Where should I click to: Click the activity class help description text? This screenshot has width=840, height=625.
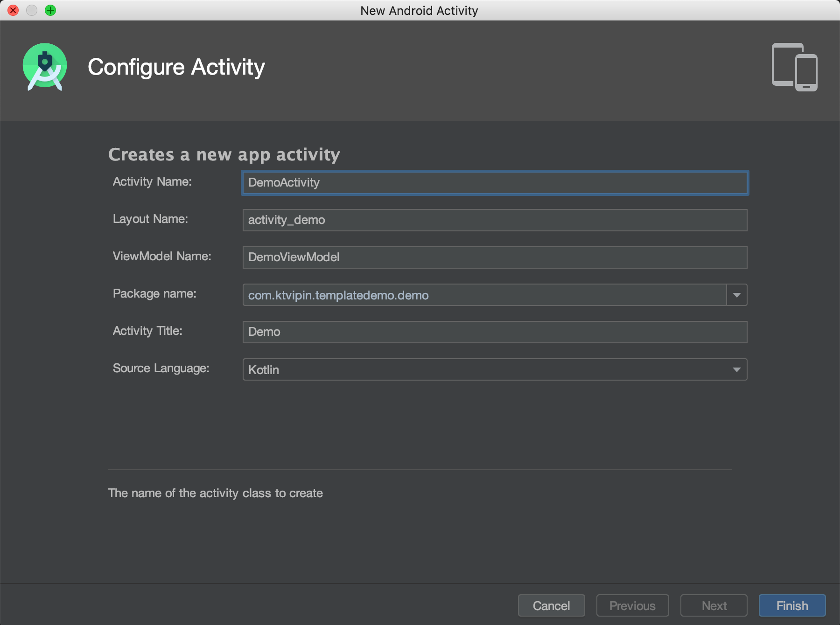[216, 493]
